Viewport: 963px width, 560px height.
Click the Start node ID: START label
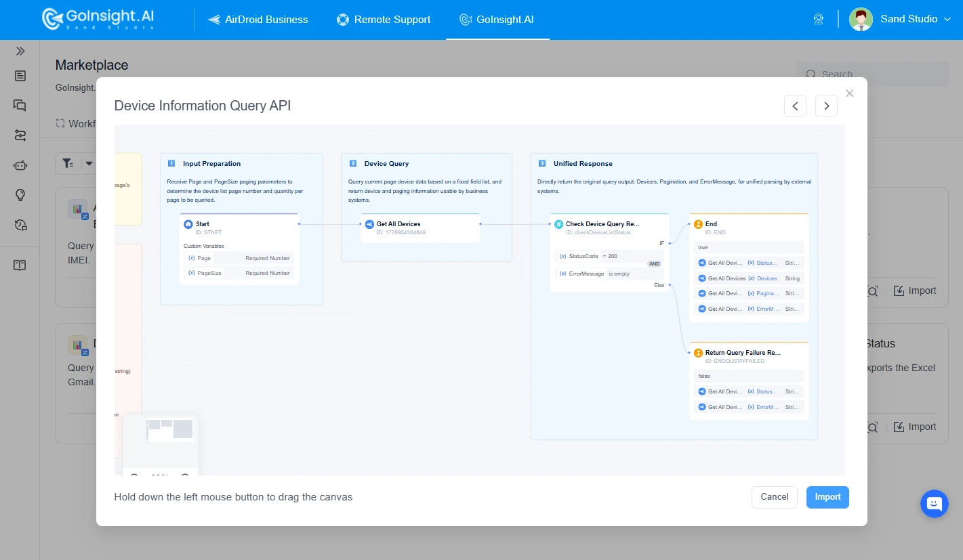pyautogui.click(x=209, y=232)
